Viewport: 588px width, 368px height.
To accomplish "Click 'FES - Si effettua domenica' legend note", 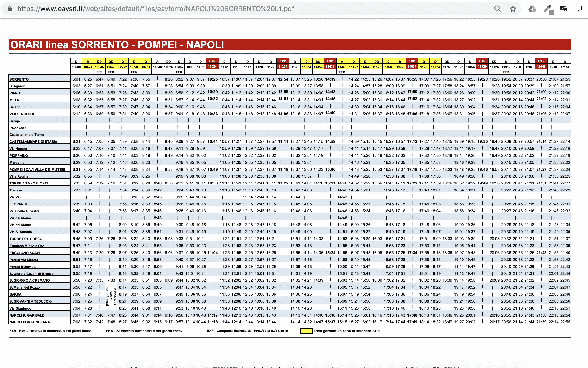I will [145, 331].
